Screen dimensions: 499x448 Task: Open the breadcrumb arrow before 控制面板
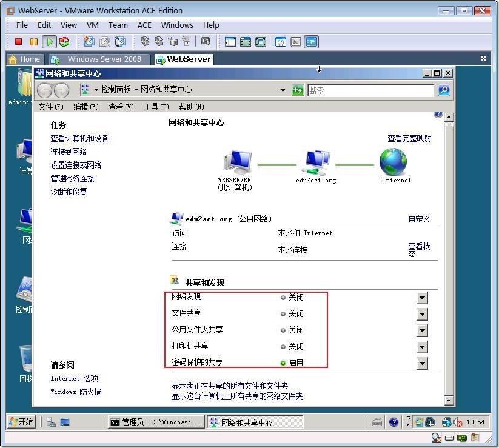[x=96, y=90]
